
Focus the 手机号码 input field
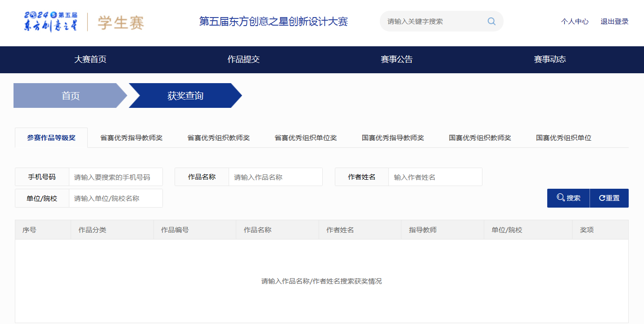point(115,177)
